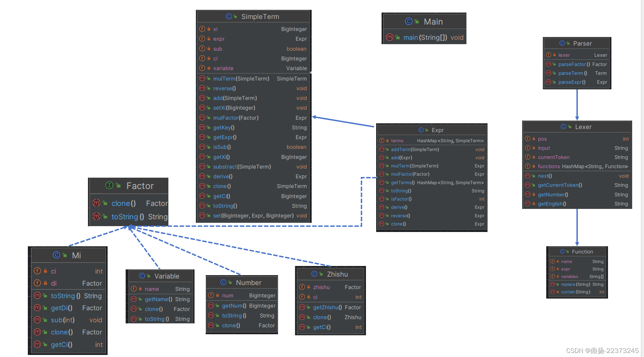Click the Zhishu class icon
Viewport: 644px width, 357px height.
click(314, 274)
